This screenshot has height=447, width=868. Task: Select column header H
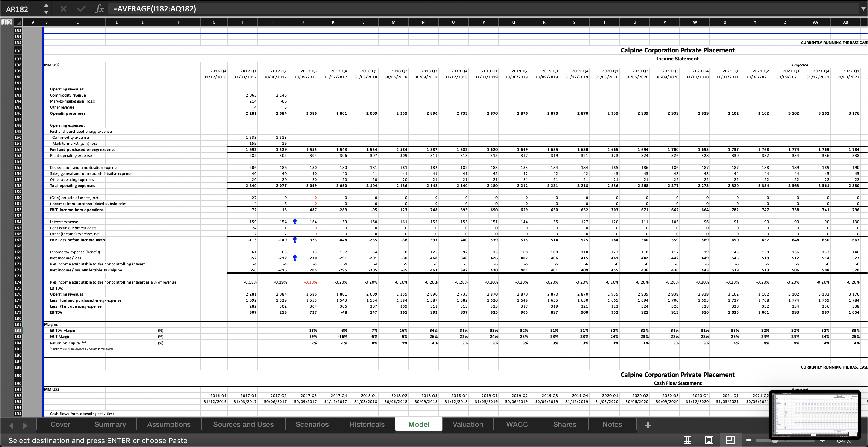tap(243, 22)
